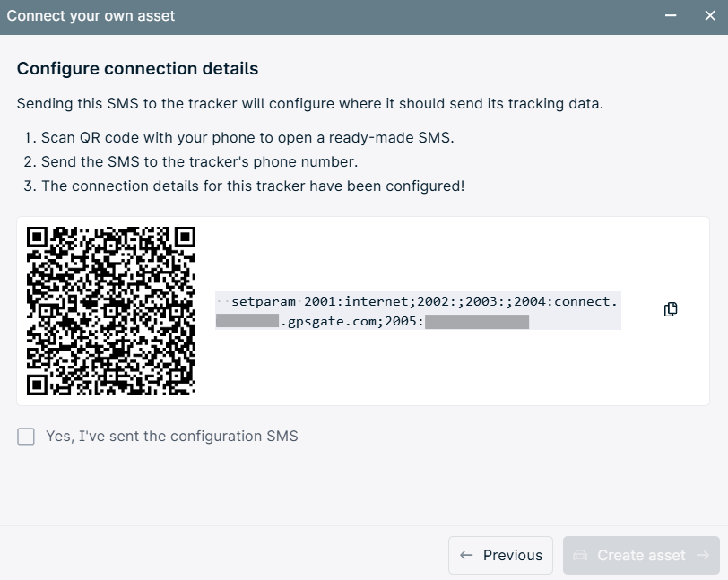Click the left arrow icon on Previous
The height and width of the screenshot is (580, 728).
[x=466, y=556]
